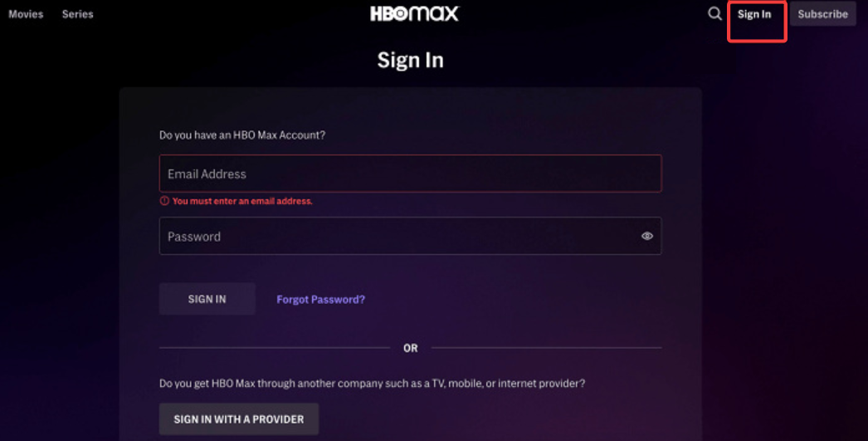
Task: Open the Movies menu item
Action: tap(26, 14)
